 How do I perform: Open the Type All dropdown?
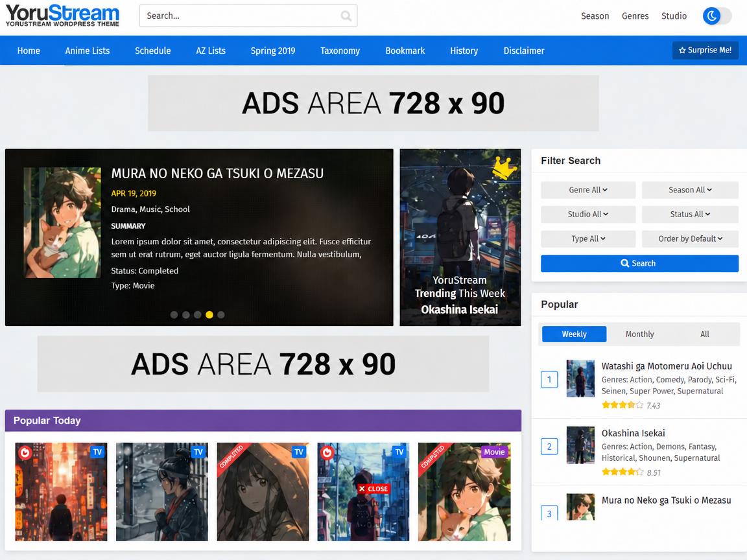point(588,239)
